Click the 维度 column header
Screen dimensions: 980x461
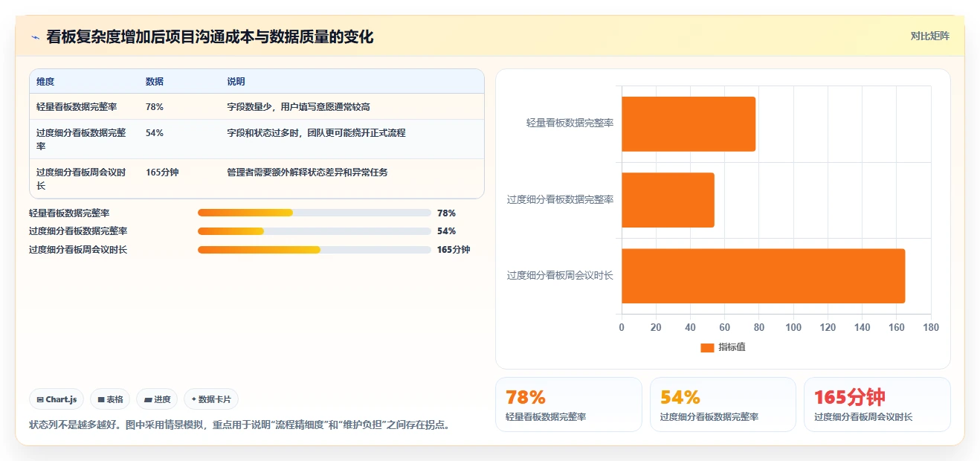coord(45,82)
